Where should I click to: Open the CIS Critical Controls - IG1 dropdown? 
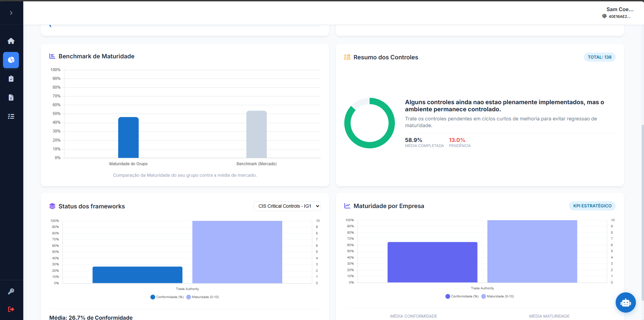coord(287,206)
